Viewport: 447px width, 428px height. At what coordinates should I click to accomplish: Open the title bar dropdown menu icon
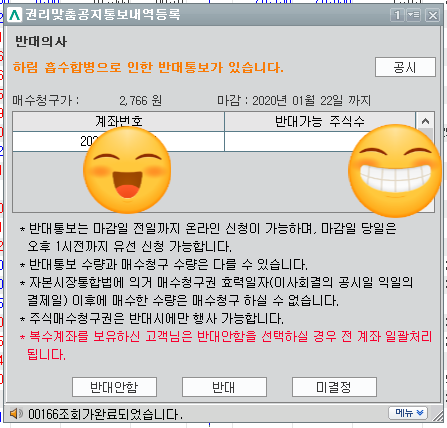414,15
